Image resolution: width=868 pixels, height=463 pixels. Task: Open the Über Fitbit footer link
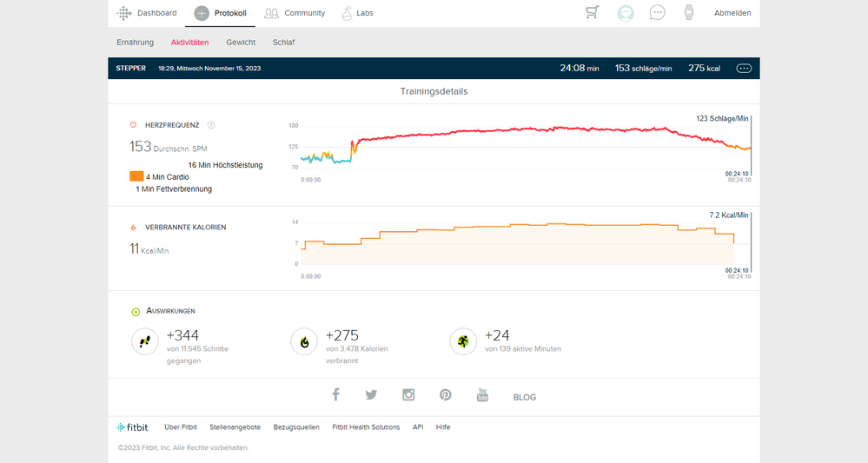coord(181,427)
